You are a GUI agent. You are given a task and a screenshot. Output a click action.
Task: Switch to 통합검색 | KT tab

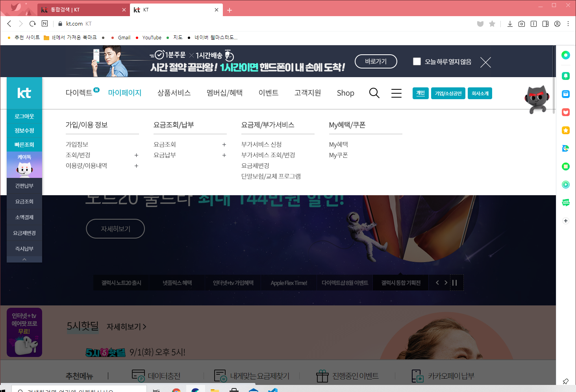[83, 10]
